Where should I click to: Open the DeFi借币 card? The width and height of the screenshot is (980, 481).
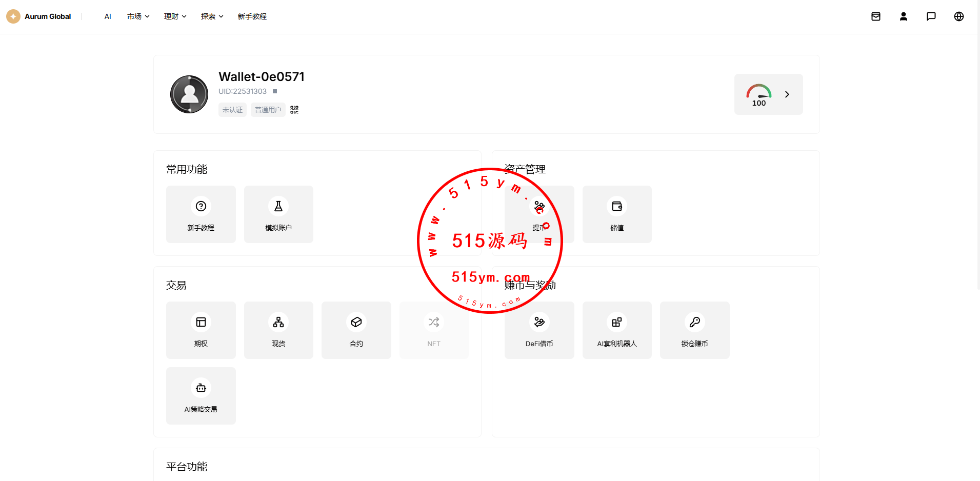[x=539, y=330]
